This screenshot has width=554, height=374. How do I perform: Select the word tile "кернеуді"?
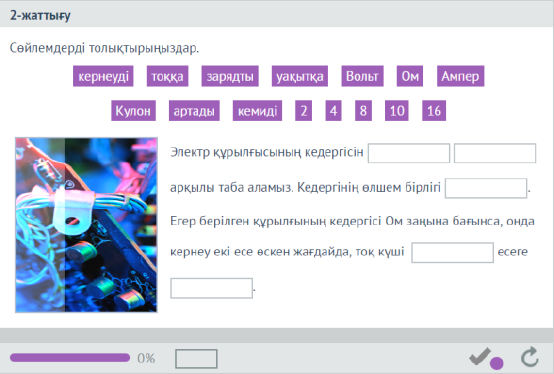(103, 76)
